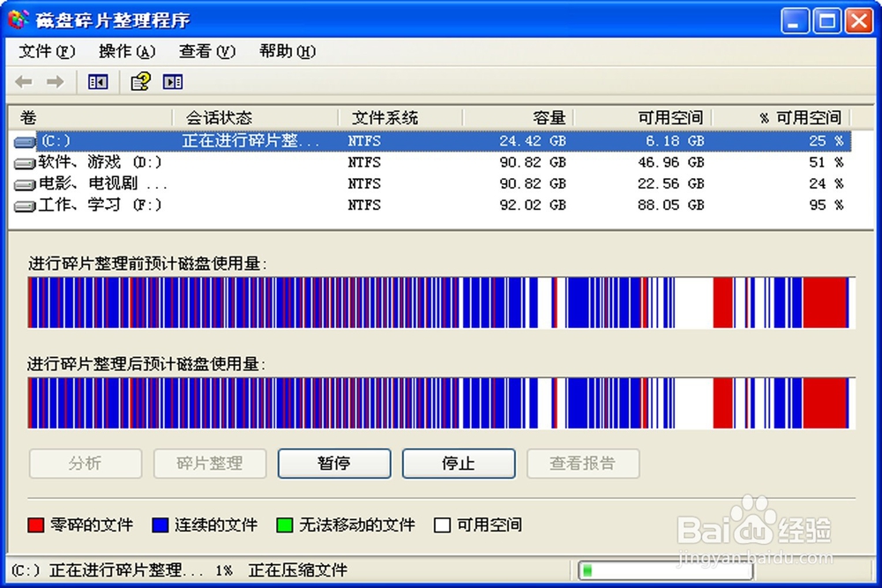882x588 pixels.
Task: Click the green 无法移动的文件 legend swatch
Action: coord(285,525)
